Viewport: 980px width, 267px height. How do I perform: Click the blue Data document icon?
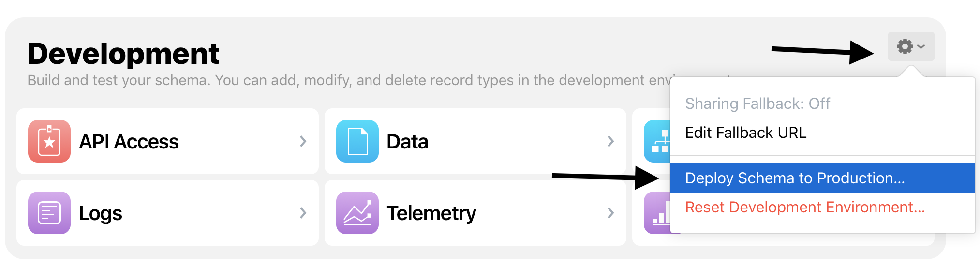coord(357,141)
